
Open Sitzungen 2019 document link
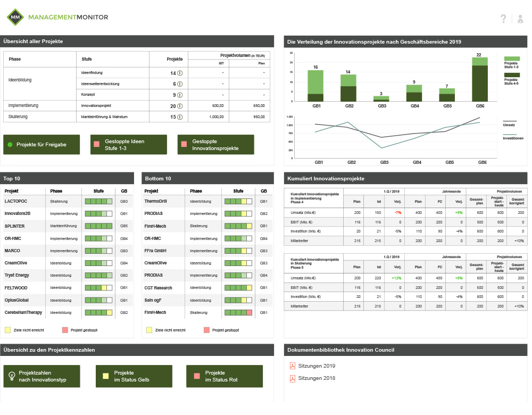(317, 366)
